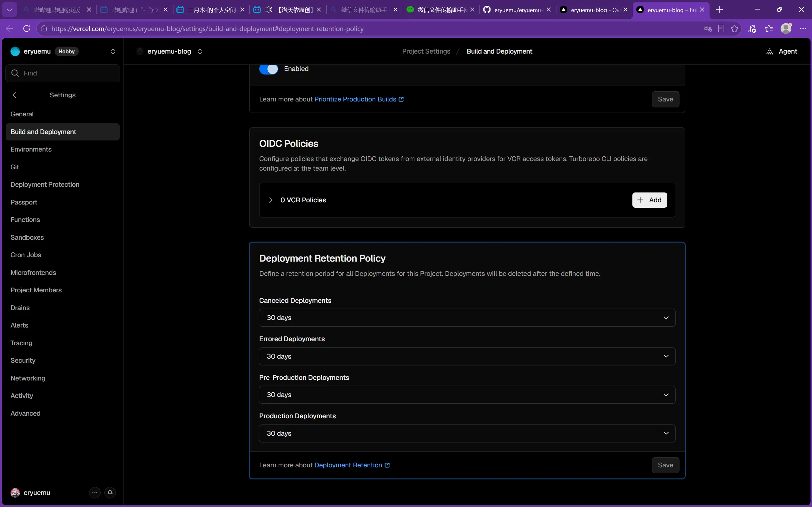Viewport: 812px width, 507px height.
Task: Save the Deployment Retention Policy
Action: point(665,465)
